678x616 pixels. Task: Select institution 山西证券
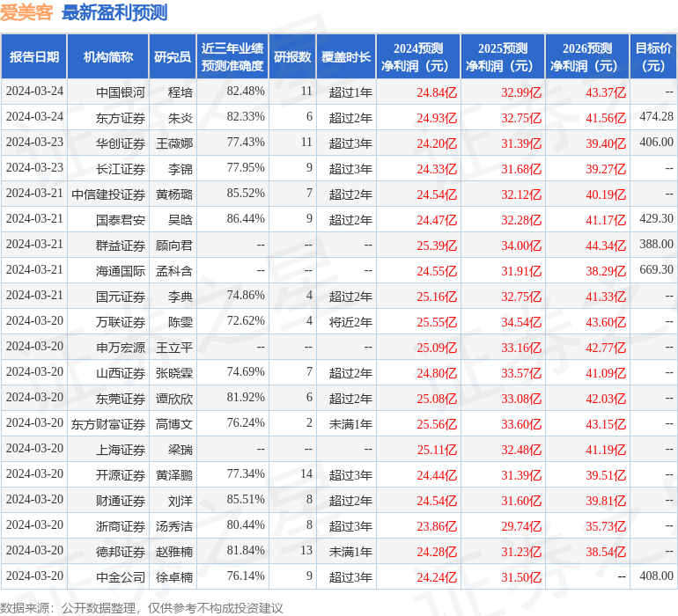[x=121, y=373]
